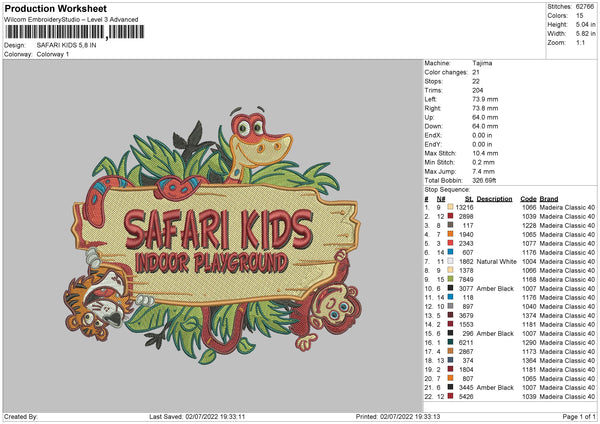Click the navy swatch in stop row 18
Image resolution: width=600 pixels, height=424 pixels.
tap(450, 360)
